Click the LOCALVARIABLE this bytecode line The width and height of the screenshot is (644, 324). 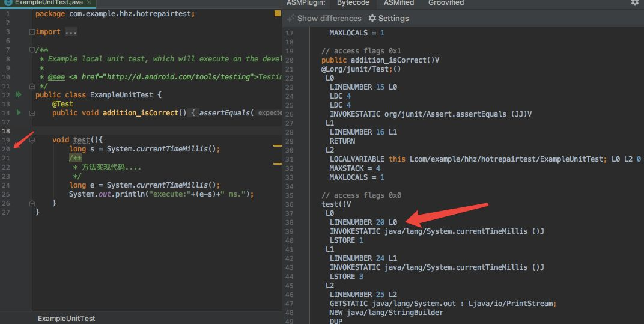tap(485, 159)
